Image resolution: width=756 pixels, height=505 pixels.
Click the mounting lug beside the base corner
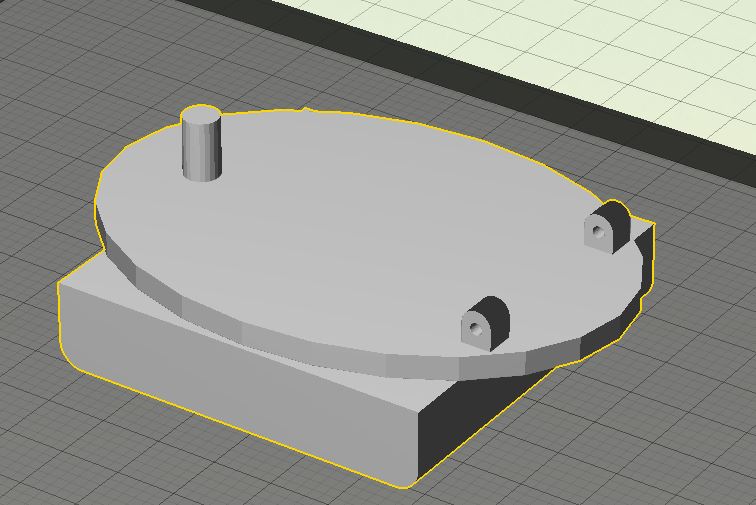(x=607, y=226)
